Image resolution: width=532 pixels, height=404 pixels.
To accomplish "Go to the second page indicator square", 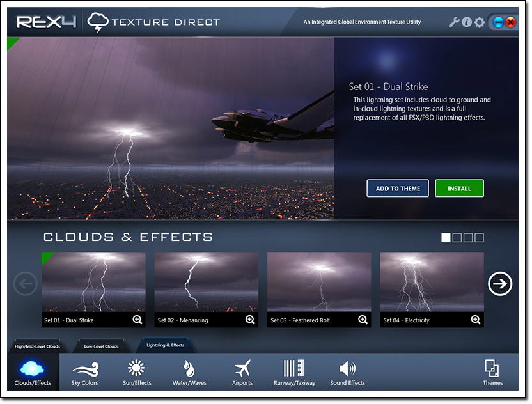I will 457,238.
